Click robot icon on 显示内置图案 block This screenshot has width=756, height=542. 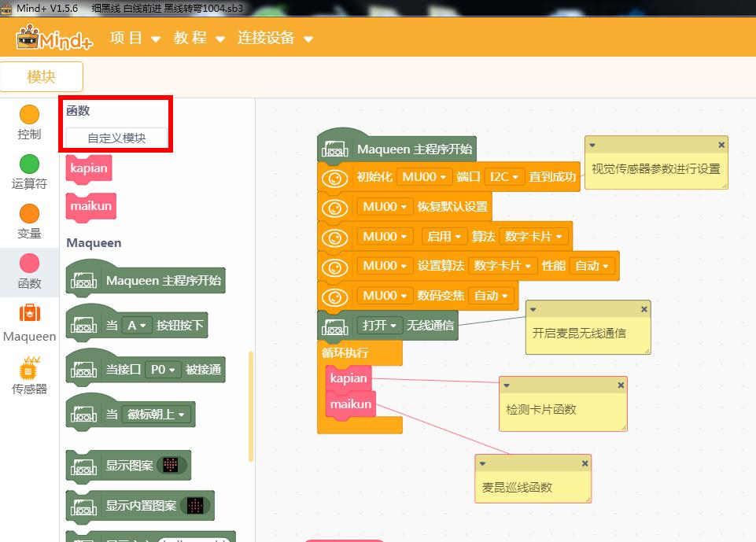[x=83, y=506]
